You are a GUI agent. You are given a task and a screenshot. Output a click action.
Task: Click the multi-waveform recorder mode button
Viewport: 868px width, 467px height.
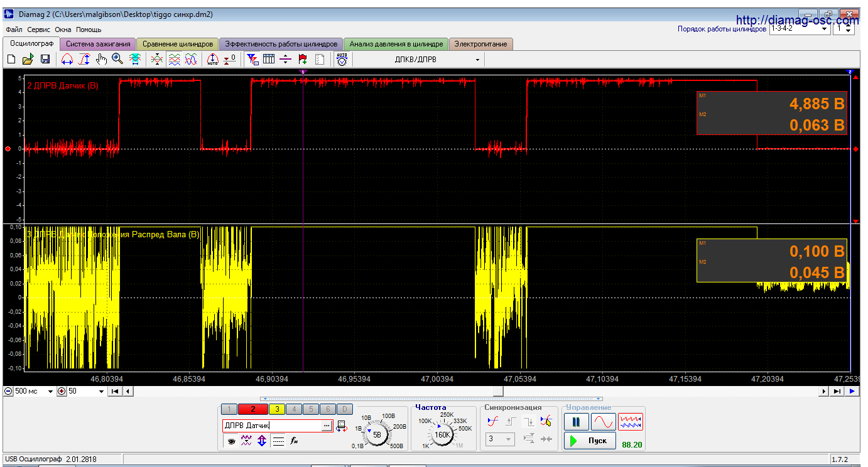pos(631,422)
